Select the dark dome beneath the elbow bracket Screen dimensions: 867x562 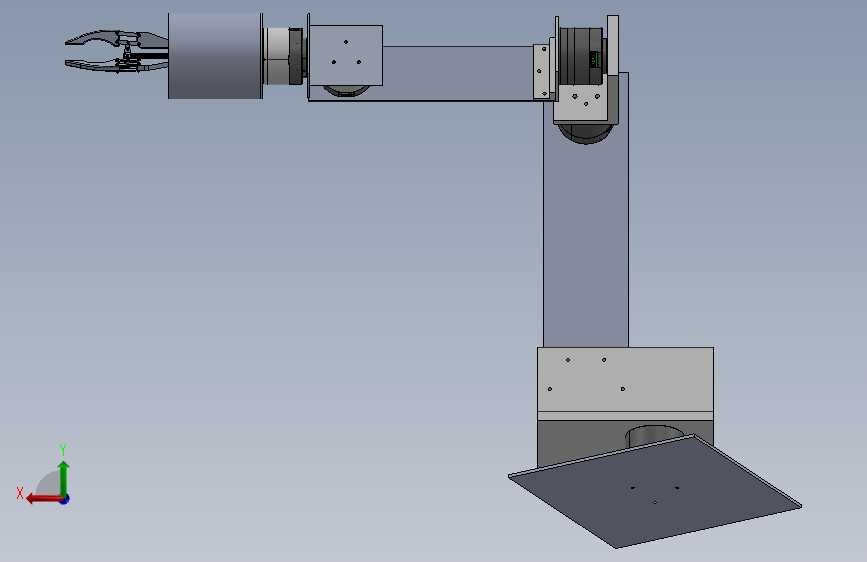point(586,134)
